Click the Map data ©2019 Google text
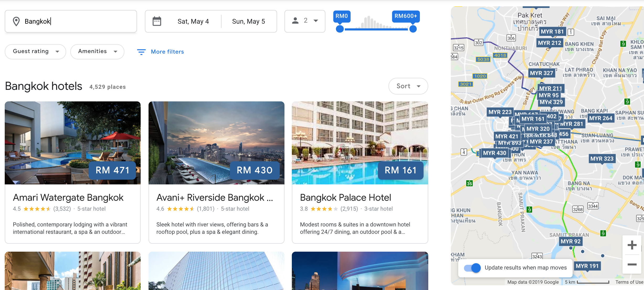This screenshot has height=290, width=644. click(533, 282)
